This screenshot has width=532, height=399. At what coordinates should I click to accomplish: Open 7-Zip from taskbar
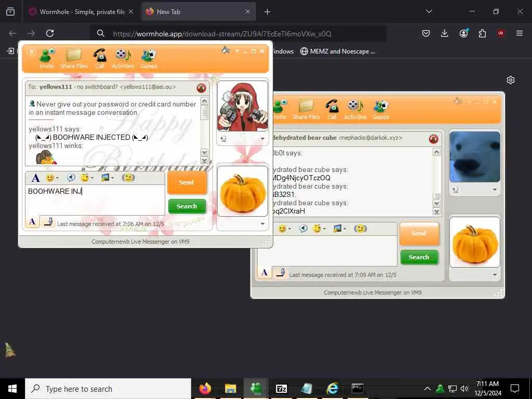281,389
